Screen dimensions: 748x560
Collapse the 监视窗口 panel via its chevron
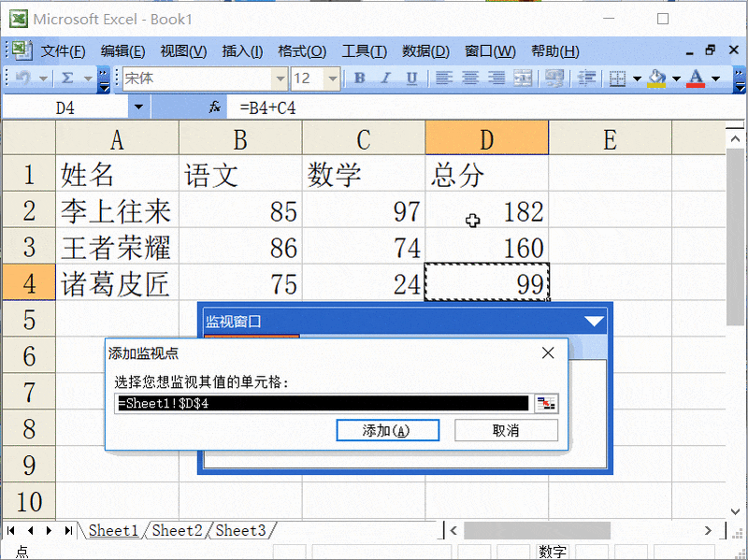point(596,319)
